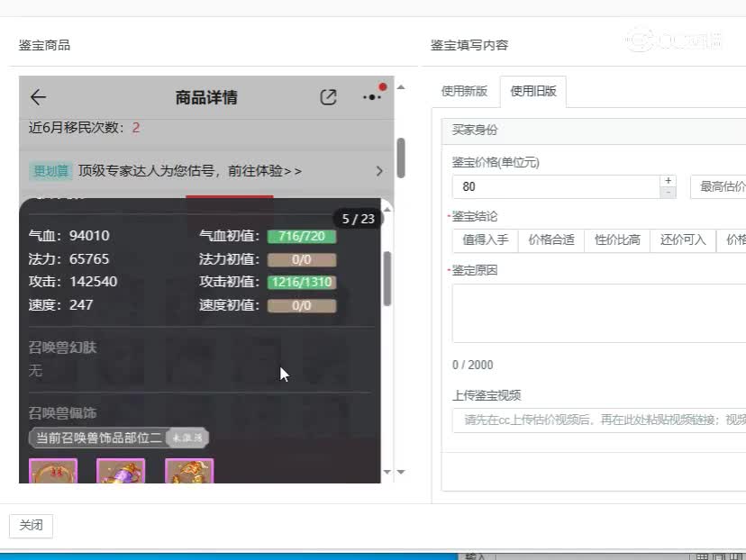Expand the expert valuation banner chevron
746x560 pixels.
379,171
